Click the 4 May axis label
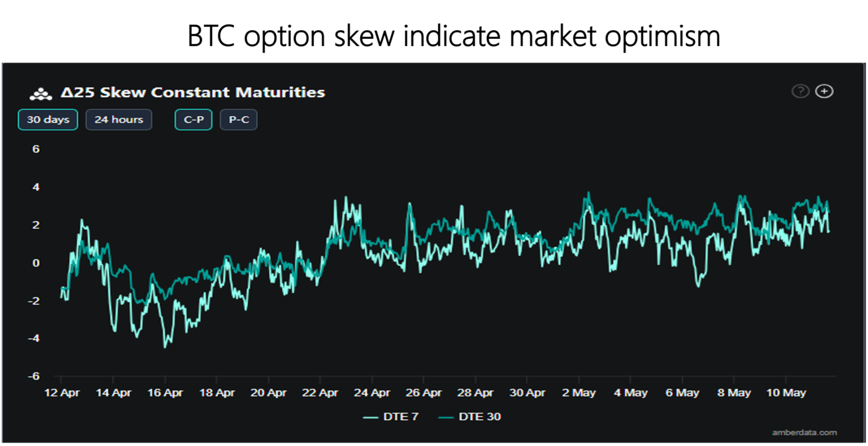 (630, 393)
